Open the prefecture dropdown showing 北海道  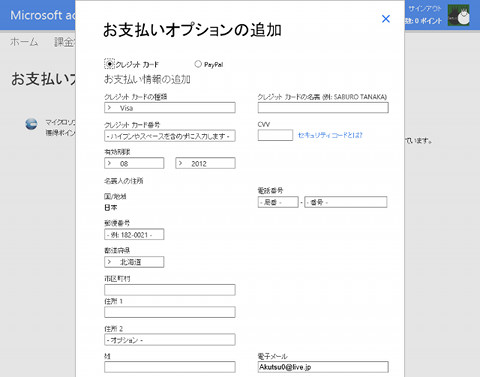[x=134, y=262]
